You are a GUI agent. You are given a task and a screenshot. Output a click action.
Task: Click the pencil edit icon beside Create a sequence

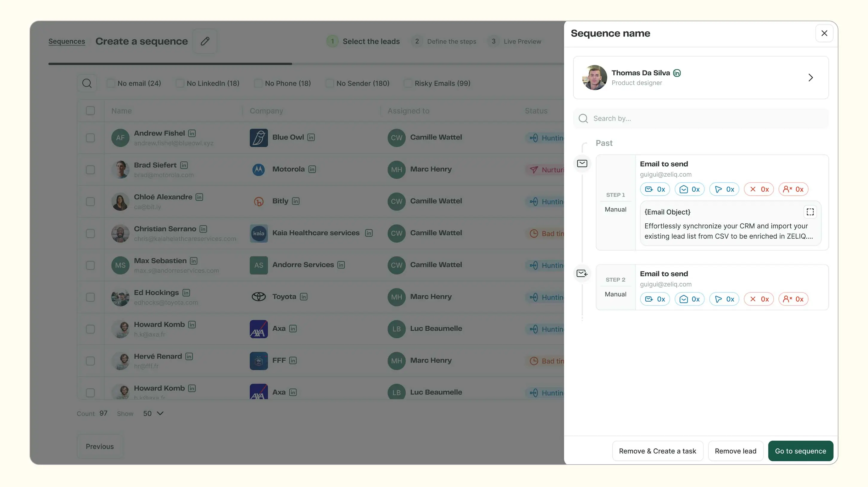[205, 41]
